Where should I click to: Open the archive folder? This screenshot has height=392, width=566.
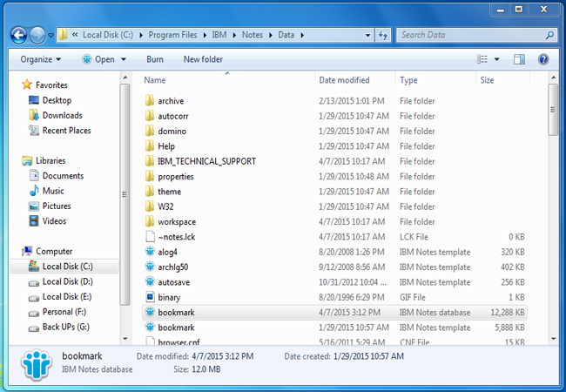click(171, 101)
